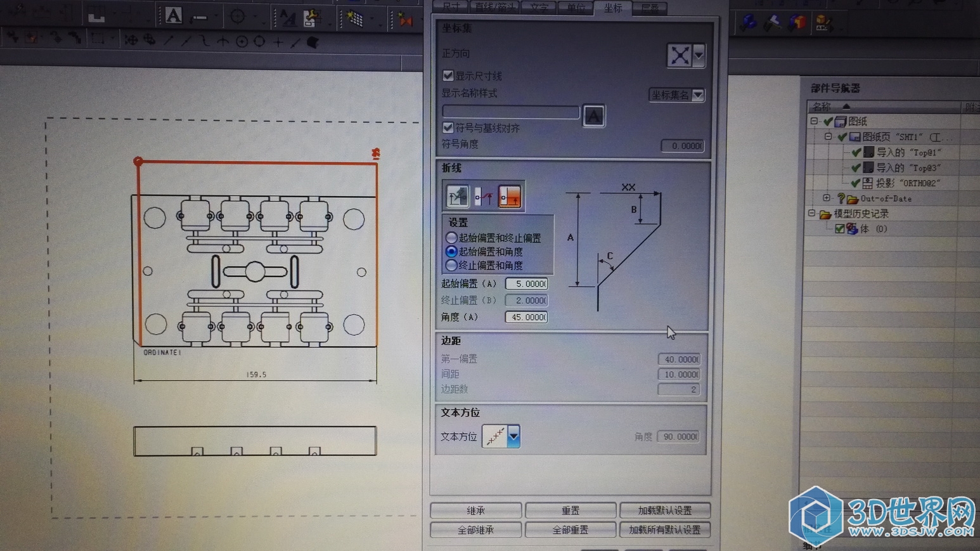Image resolution: width=980 pixels, height=551 pixels.
Task: Collapse the 模型历史记录 node
Action: [812, 214]
